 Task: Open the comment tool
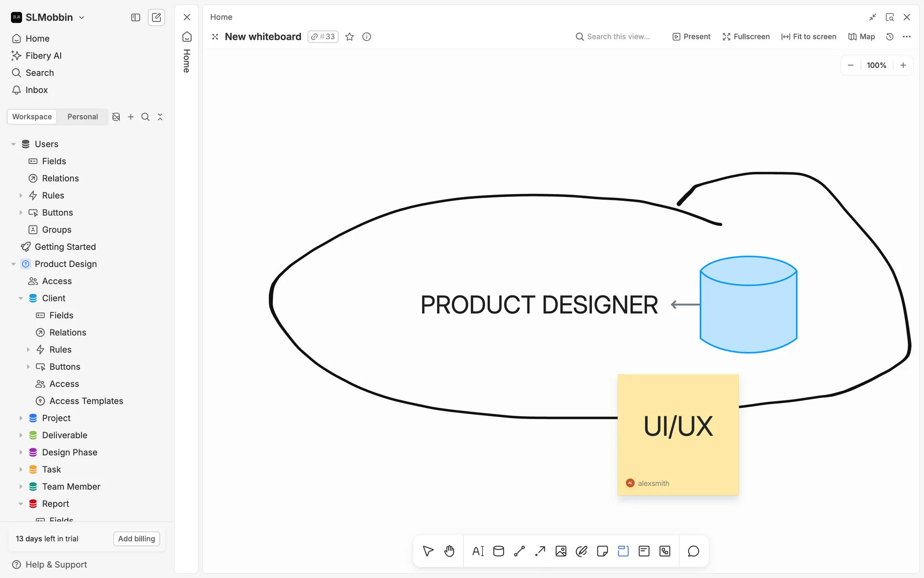click(x=693, y=551)
